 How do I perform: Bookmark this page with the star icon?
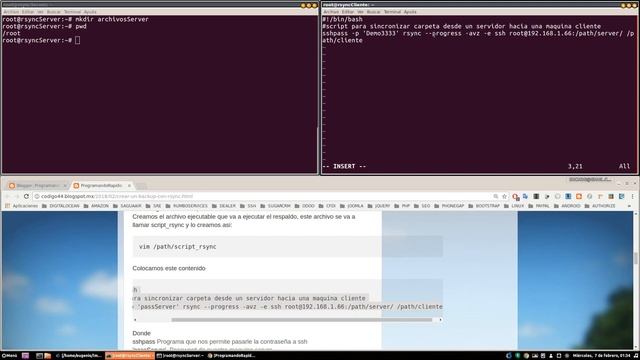(504, 196)
